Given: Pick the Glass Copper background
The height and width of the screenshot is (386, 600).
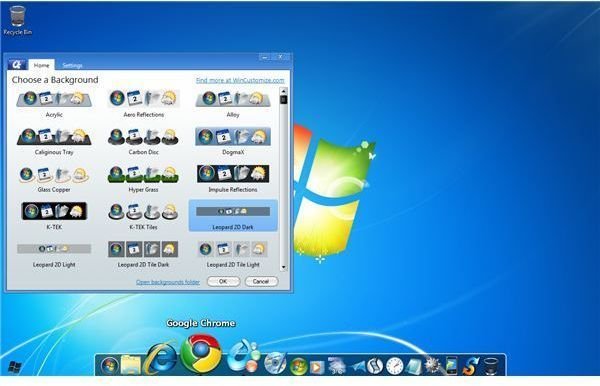Looking at the screenshot, I should tap(54, 179).
